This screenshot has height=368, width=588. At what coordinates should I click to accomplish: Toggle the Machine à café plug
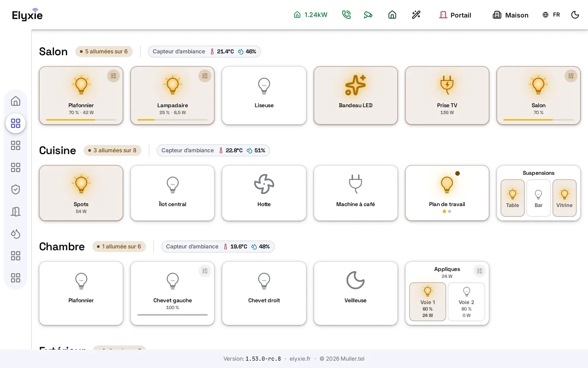[x=355, y=193]
